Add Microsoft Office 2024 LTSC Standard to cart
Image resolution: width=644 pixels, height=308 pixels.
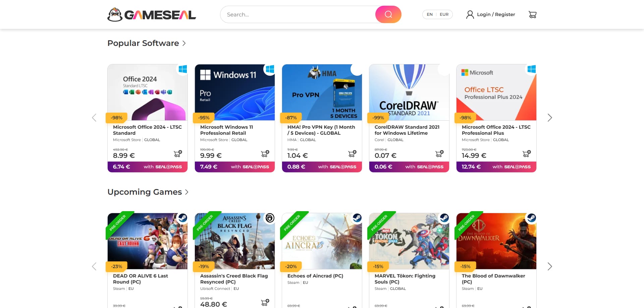178,153
